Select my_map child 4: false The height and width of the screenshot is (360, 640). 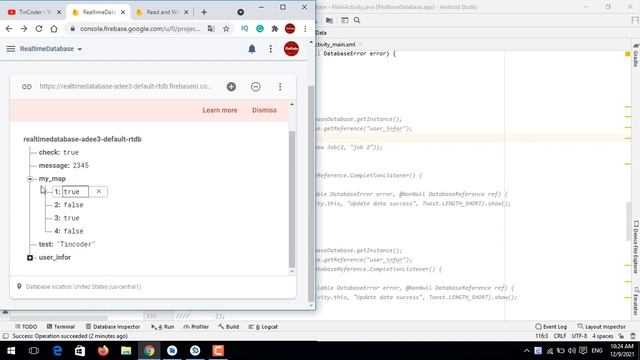(69, 231)
